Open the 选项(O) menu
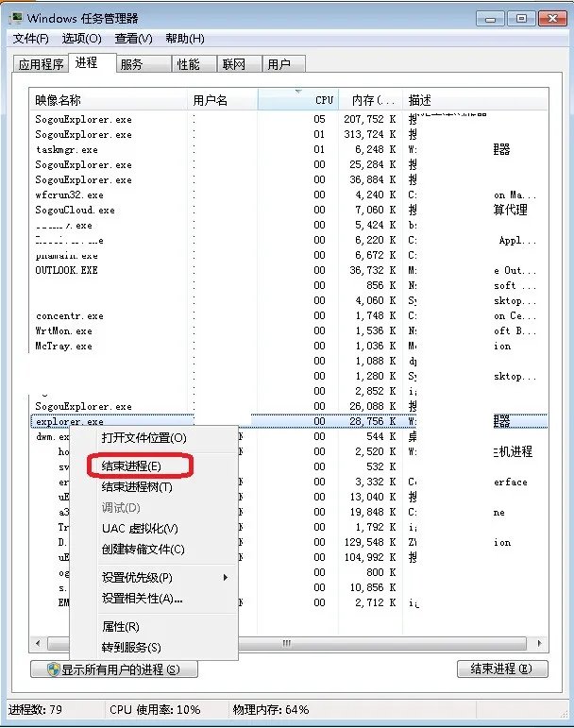 [x=82, y=39]
